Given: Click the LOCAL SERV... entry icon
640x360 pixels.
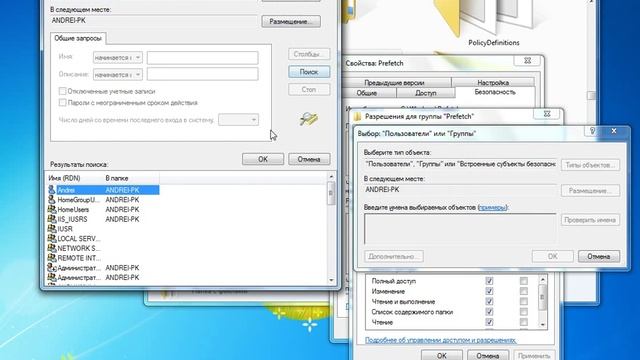Looking at the screenshot, I should coord(51,238).
